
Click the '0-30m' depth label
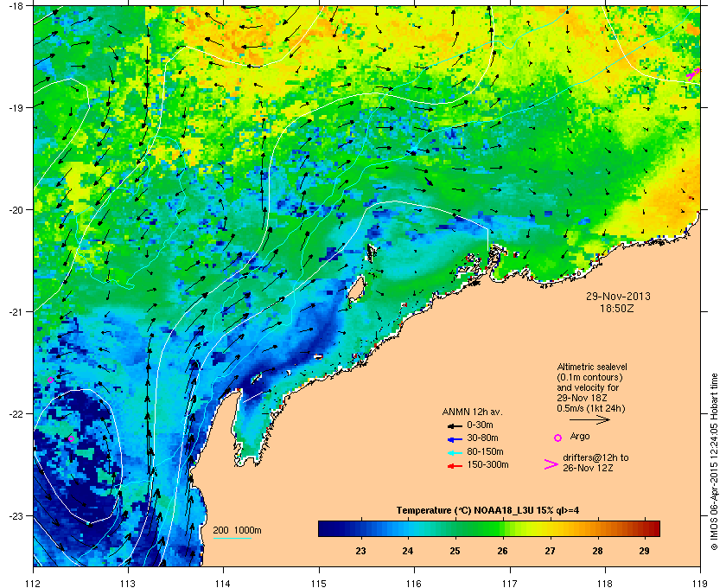480,425
